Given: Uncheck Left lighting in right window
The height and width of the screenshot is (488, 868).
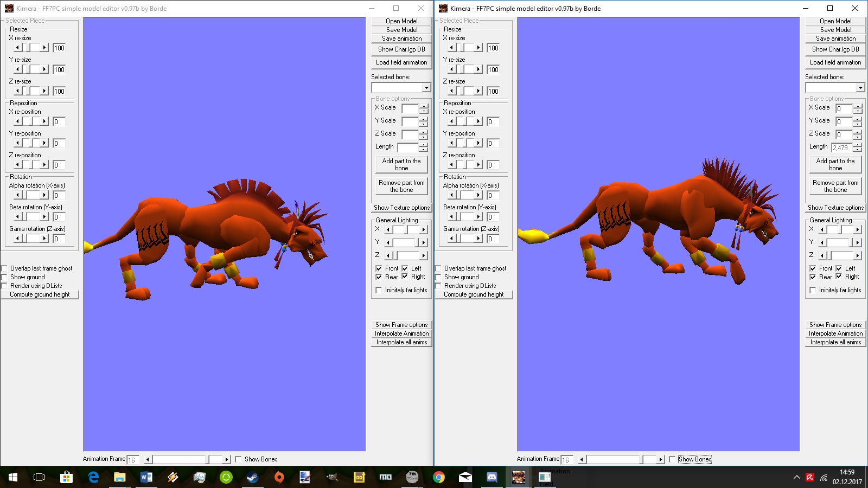Looking at the screenshot, I should pos(839,268).
